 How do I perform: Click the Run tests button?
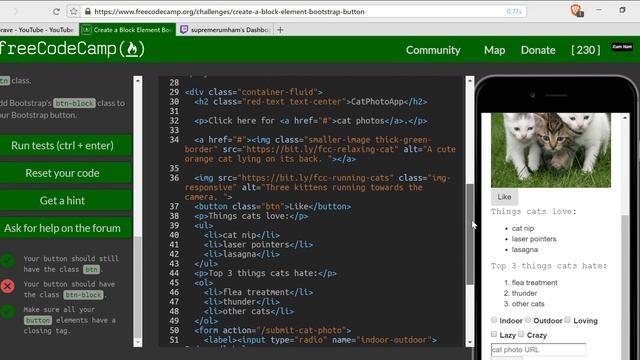tap(65, 145)
